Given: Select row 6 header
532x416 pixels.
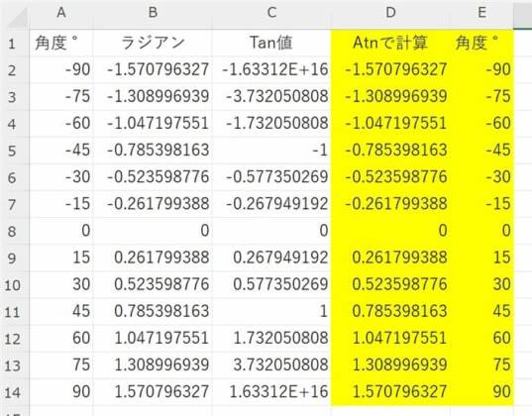Looking at the screenshot, I should click(x=12, y=177).
